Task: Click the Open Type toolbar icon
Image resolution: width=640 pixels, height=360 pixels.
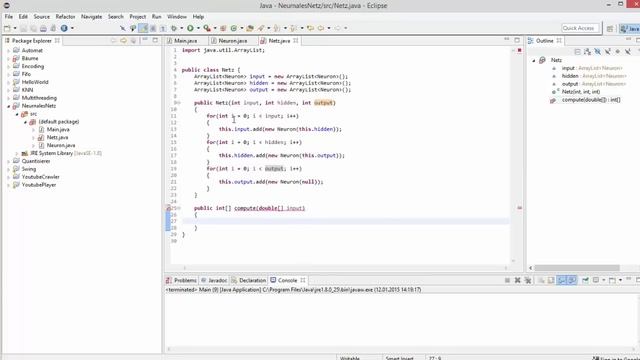Action: 250,28
